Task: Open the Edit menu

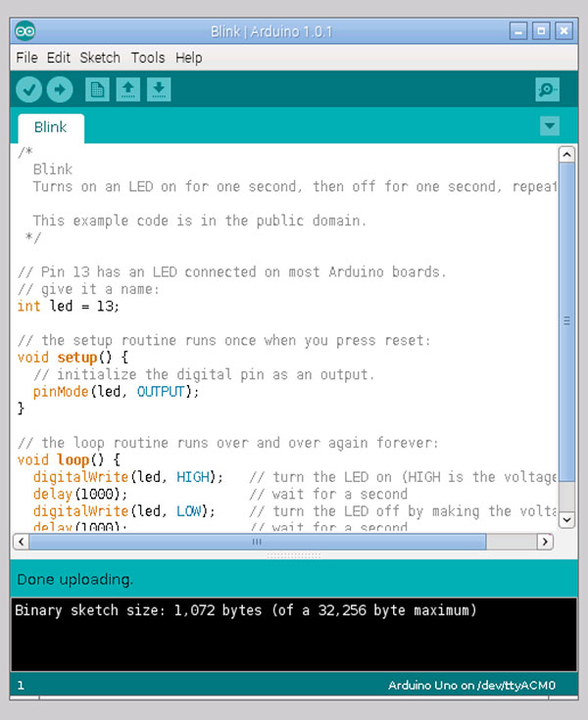Action: click(59, 58)
